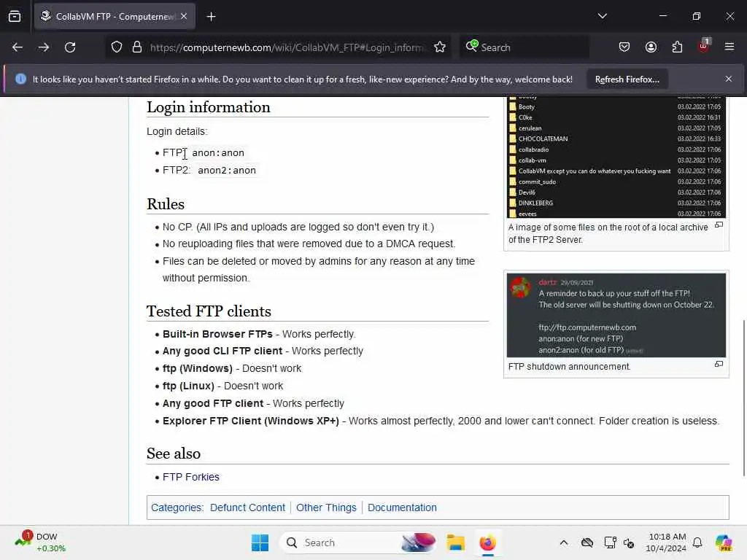Expand the list all tabs chevron

click(x=602, y=16)
